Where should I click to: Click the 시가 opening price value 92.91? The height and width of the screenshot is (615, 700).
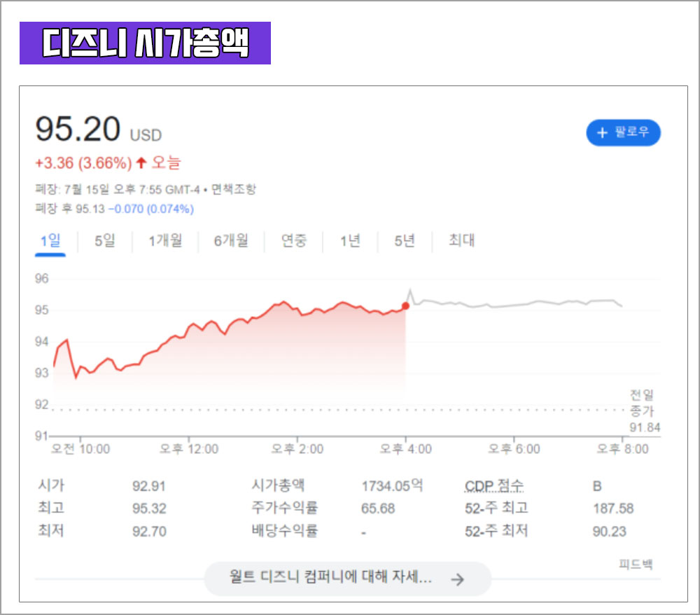pyautogui.click(x=148, y=486)
